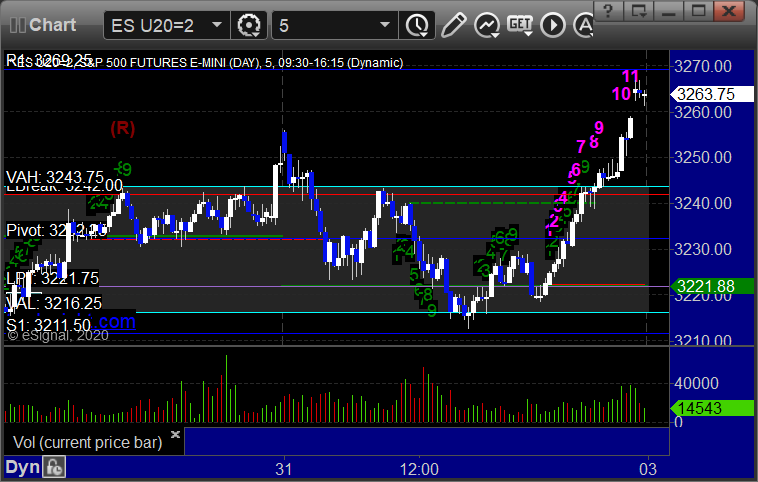
Task: Click the green volume marker 14543
Action: click(x=711, y=409)
